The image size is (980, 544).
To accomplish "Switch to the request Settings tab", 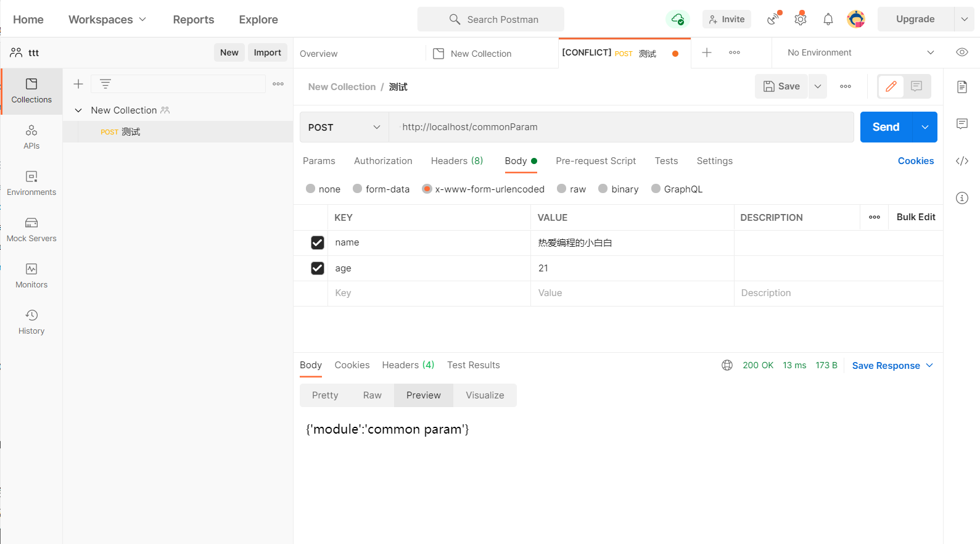I will 715,161.
